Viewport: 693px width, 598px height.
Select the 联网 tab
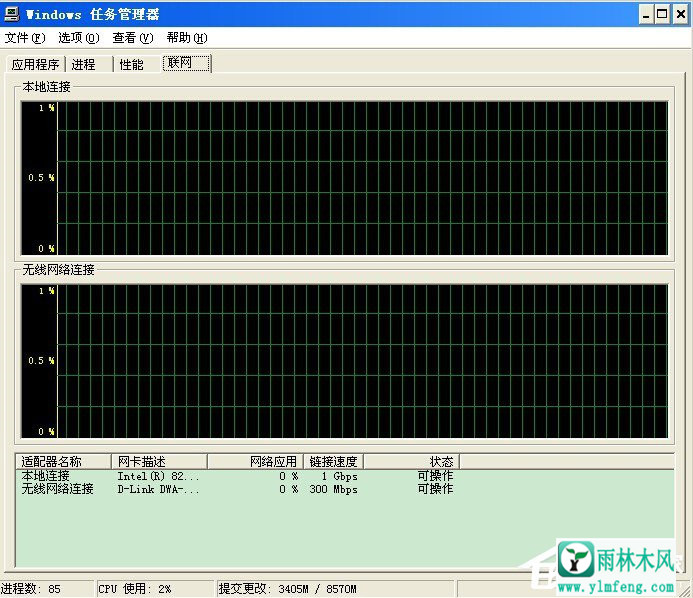[186, 63]
